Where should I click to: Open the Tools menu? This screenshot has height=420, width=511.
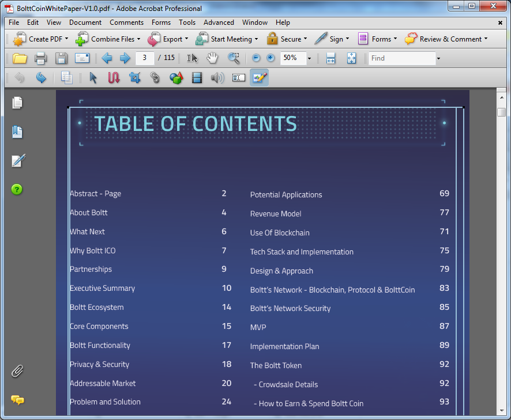187,22
